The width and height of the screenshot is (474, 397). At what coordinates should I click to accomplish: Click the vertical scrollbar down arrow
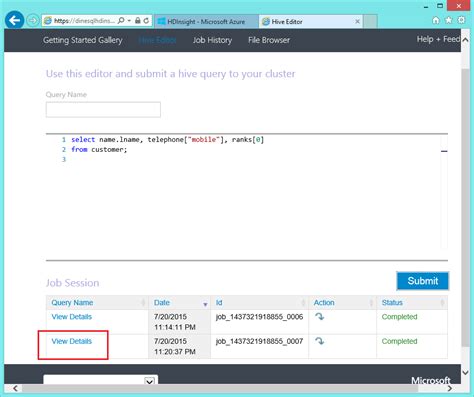click(465, 372)
